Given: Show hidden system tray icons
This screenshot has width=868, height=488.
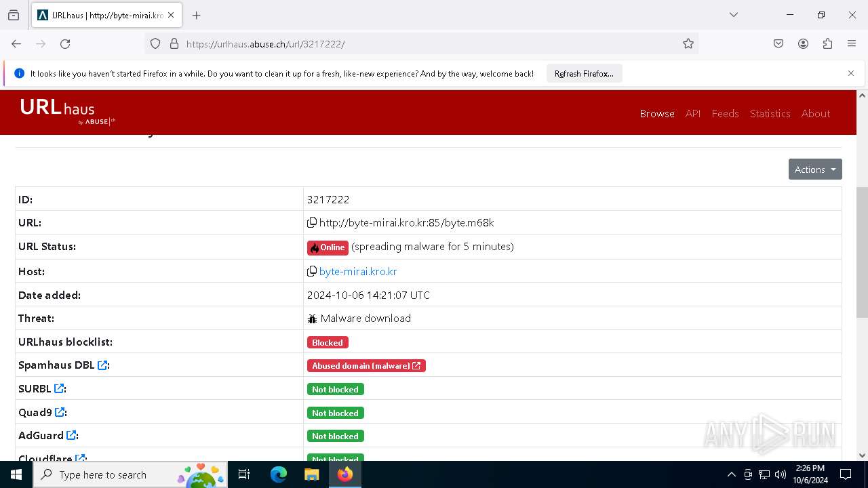Looking at the screenshot, I should [x=731, y=474].
